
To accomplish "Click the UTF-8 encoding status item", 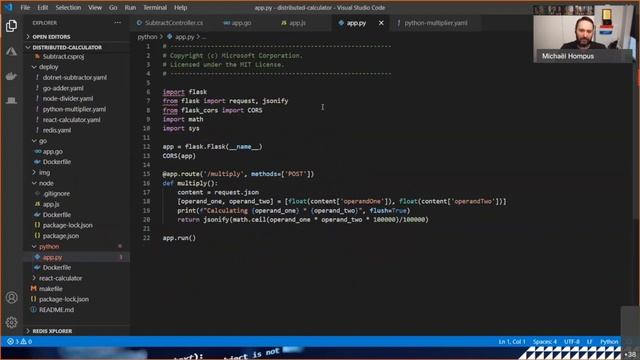I will point(572,341).
